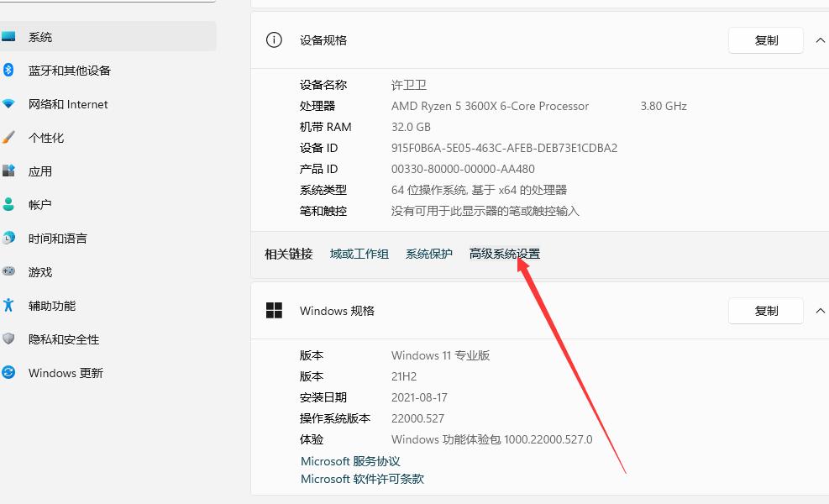Open 高级系统设置 link

pyautogui.click(x=503, y=254)
